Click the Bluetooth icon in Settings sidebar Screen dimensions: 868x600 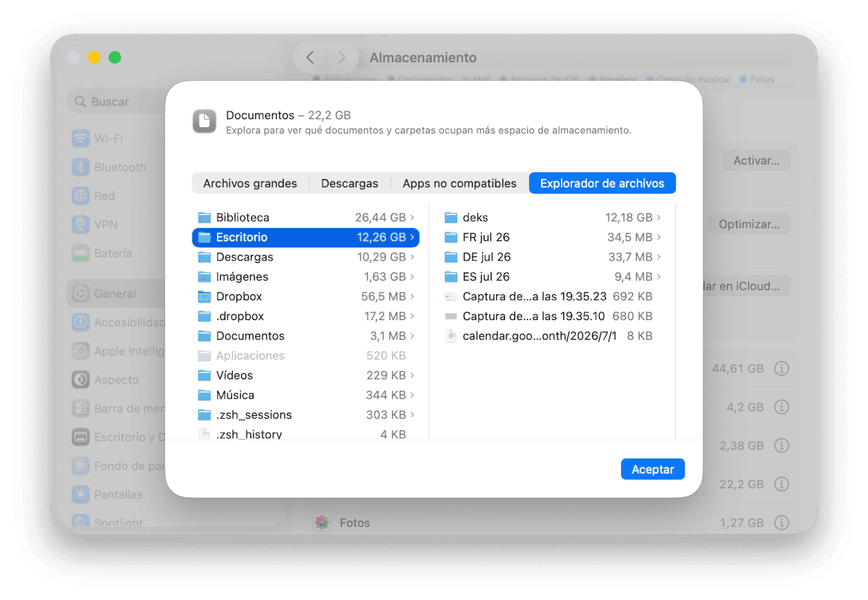[80, 167]
